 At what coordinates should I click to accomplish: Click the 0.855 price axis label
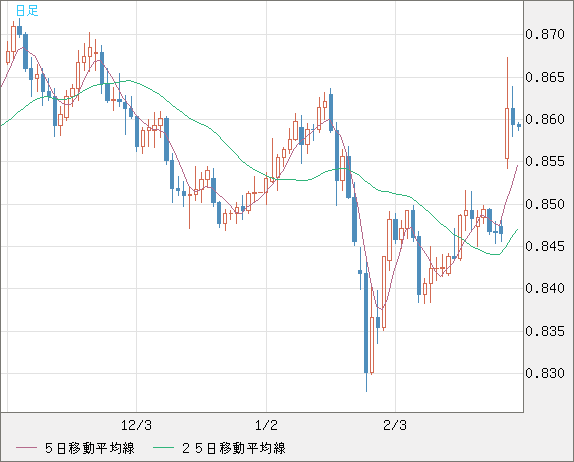(x=545, y=161)
